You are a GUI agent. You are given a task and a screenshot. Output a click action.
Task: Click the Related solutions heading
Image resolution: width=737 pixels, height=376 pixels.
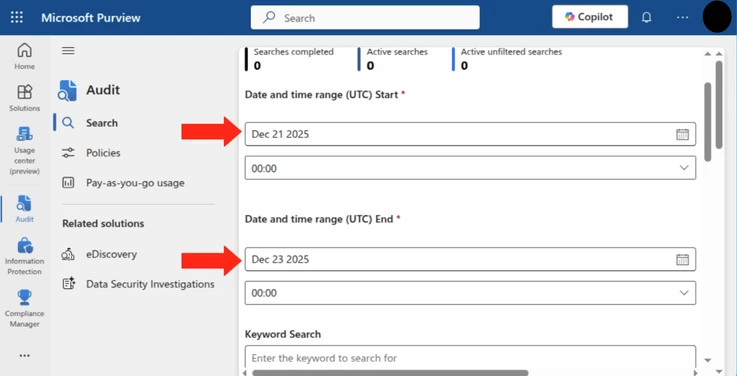pyautogui.click(x=103, y=224)
